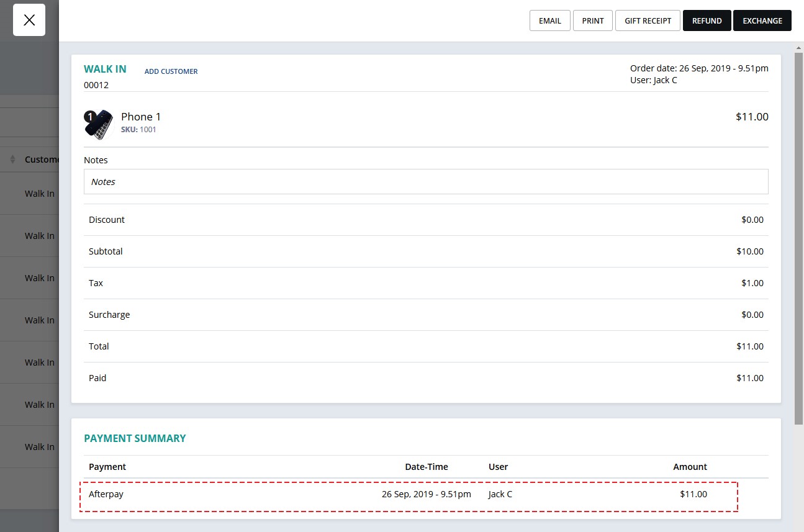This screenshot has height=532, width=804.
Task: Click the Discount row amount $0.00
Action: pos(752,220)
